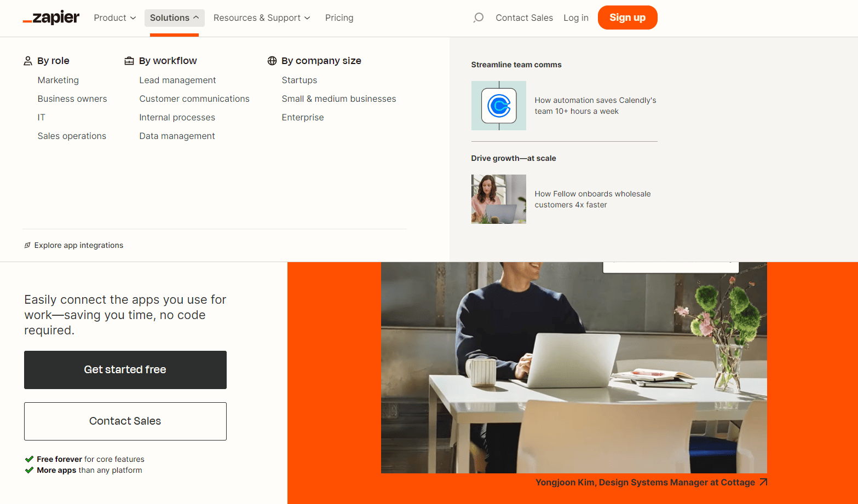Viewport: 858px width, 504px height.
Task: Expand the Product dropdown menu
Action: [115, 18]
